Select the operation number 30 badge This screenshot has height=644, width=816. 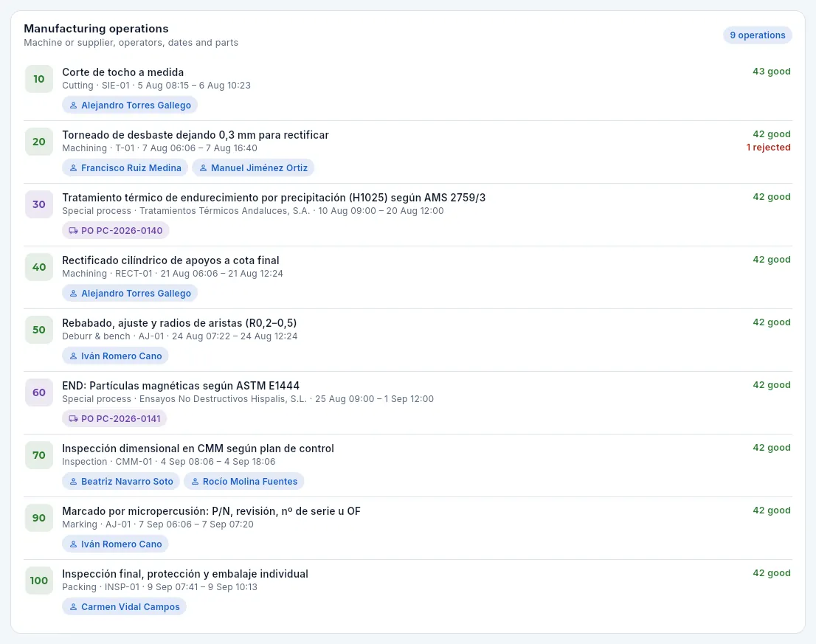pos(39,204)
